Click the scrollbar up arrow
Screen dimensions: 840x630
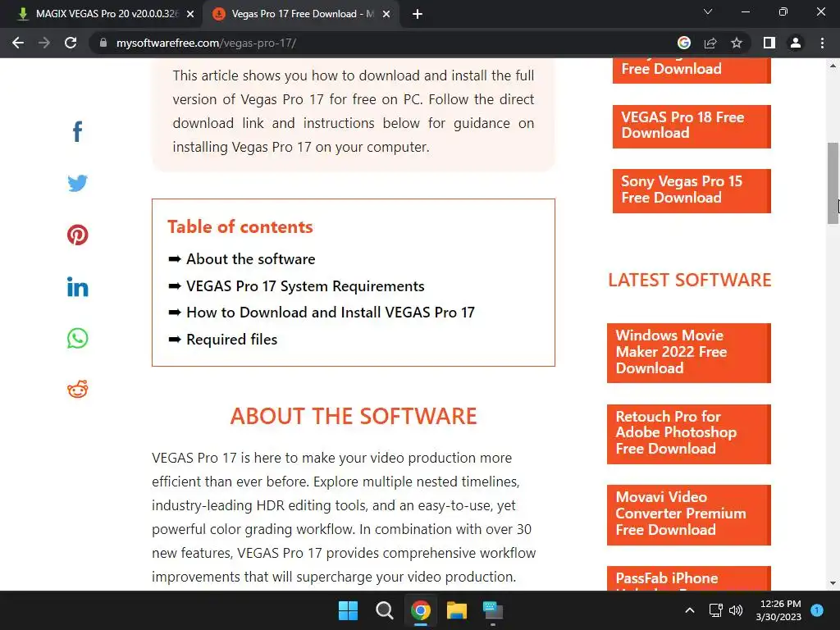pyautogui.click(x=833, y=66)
